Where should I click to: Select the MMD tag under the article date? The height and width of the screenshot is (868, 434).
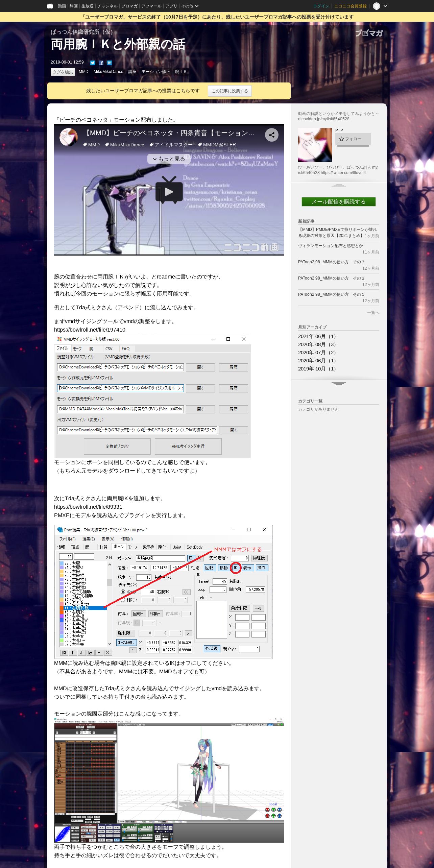click(x=83, y=72)
